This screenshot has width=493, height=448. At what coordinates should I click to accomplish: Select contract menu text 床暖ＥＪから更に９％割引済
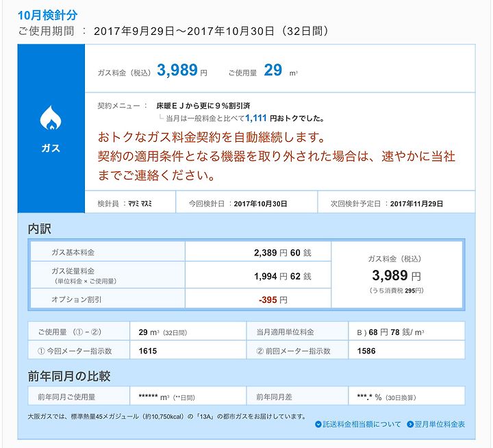pyautogui.click(x=203, y=105)
